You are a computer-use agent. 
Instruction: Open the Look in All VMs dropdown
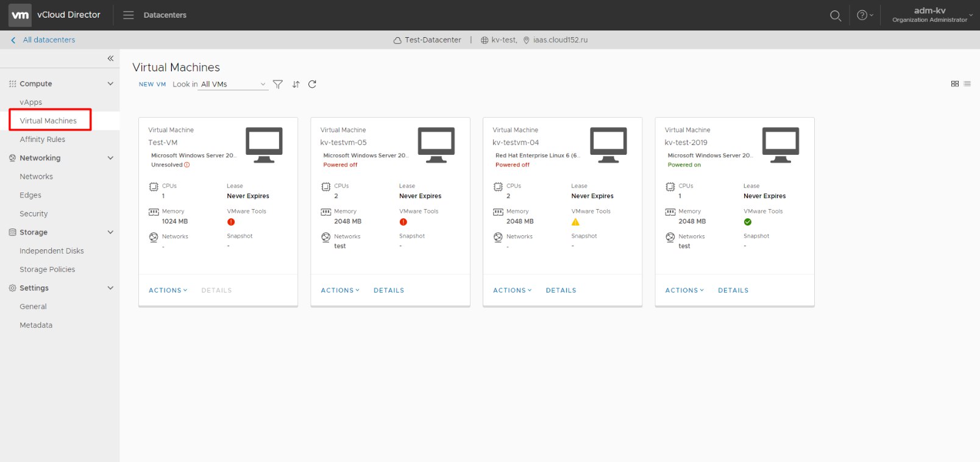pyautogui.click(x=233, y=85)
